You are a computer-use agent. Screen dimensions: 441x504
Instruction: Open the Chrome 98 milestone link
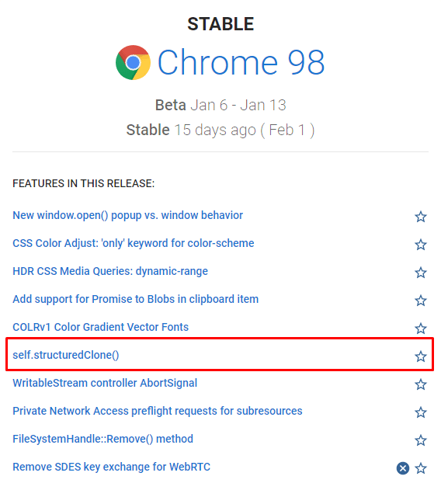coord(241,62)
